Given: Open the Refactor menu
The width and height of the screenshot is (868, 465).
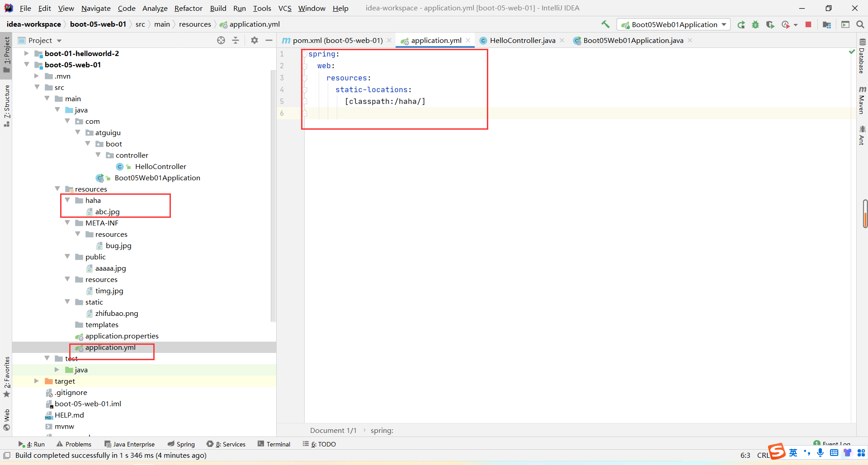Looking at the screenshot, I should (188, 8).
